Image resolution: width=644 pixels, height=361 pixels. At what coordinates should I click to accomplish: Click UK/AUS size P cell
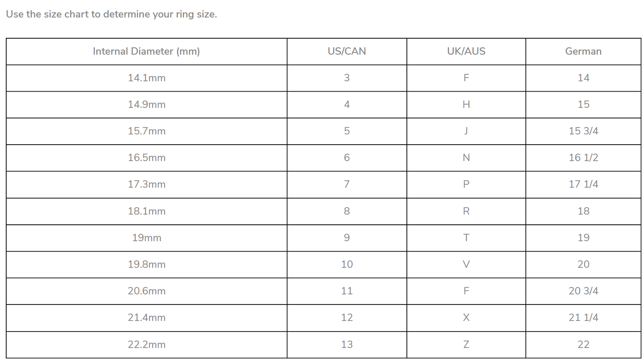(466, 184)
